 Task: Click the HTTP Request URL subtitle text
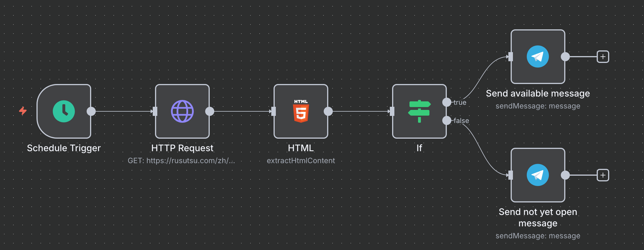click(181, 161)
